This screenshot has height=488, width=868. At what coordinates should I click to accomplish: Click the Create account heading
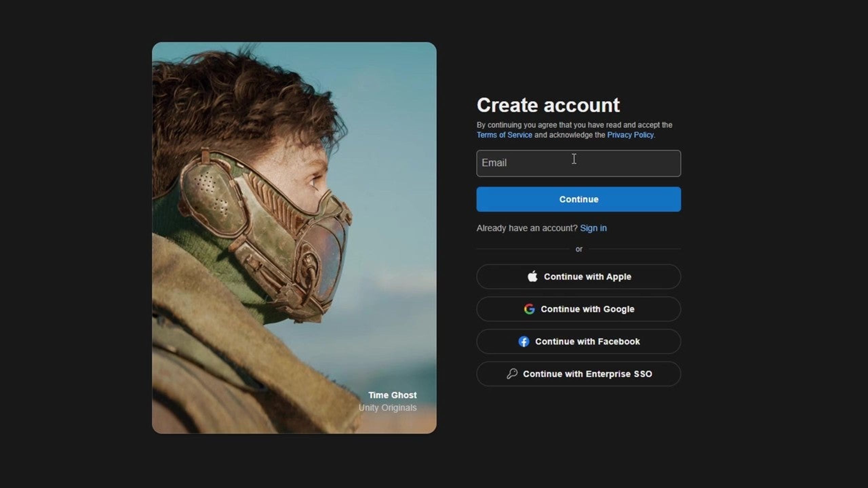(x=548, y=105)
